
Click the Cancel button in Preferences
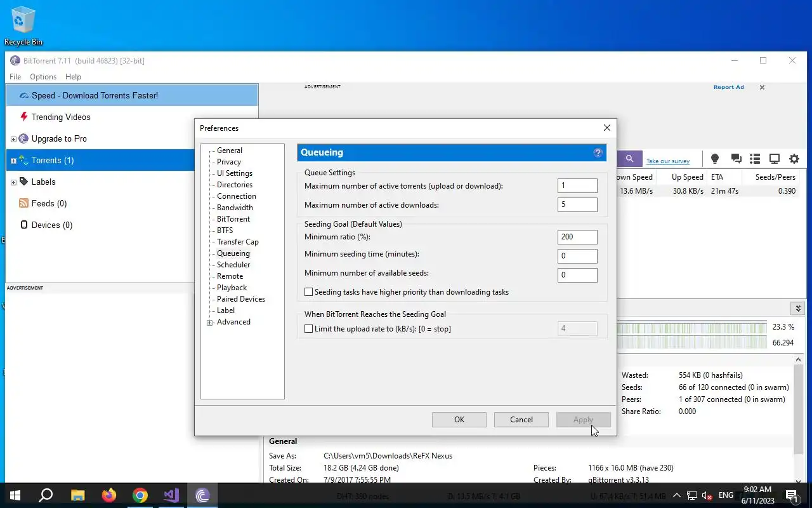[521, 420]
